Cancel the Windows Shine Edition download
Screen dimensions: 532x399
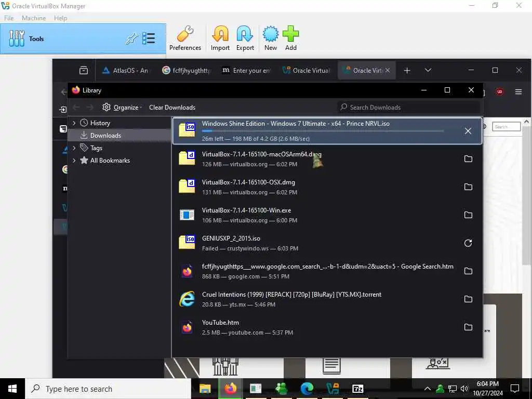(468, 131)
